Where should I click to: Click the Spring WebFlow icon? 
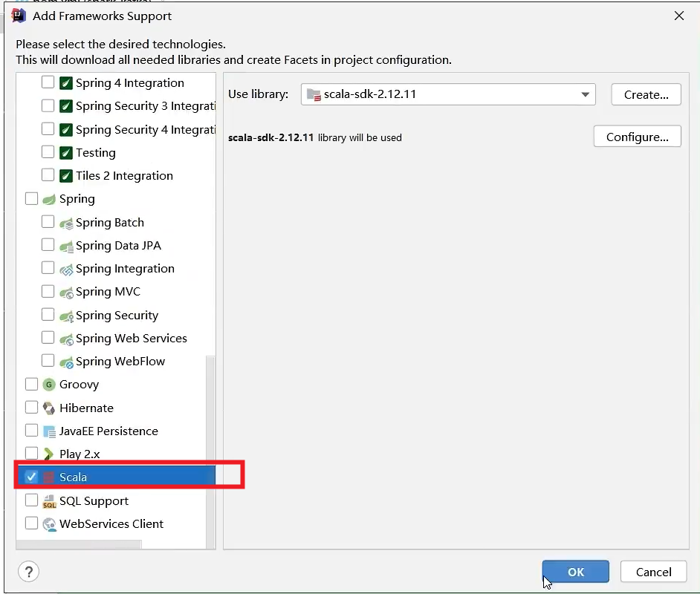(x=66, y=362)
